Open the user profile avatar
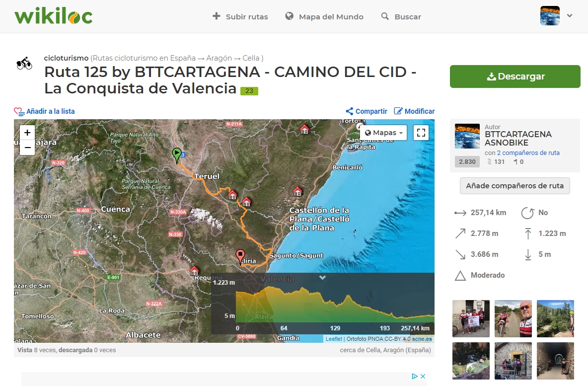Viewport: 588px width, 386px height. pyautogui.click(x=550, y=16)
